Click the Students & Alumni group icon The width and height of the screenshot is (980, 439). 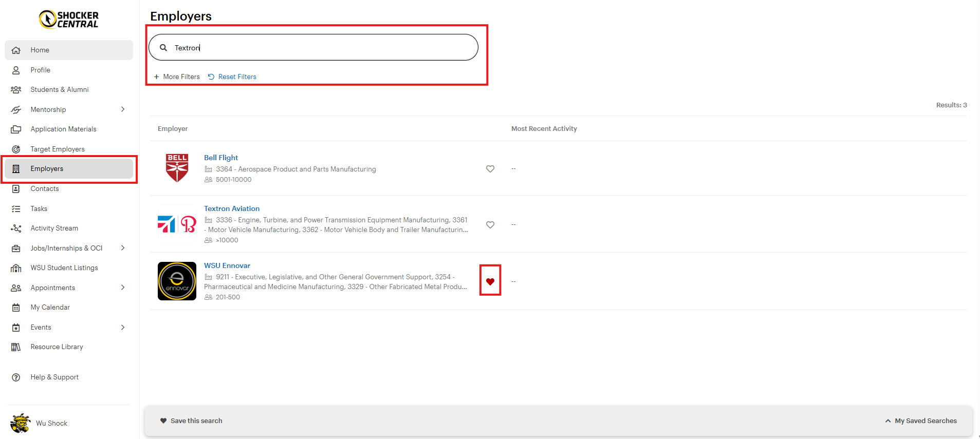pyautogui.click(x=16, y=90)
